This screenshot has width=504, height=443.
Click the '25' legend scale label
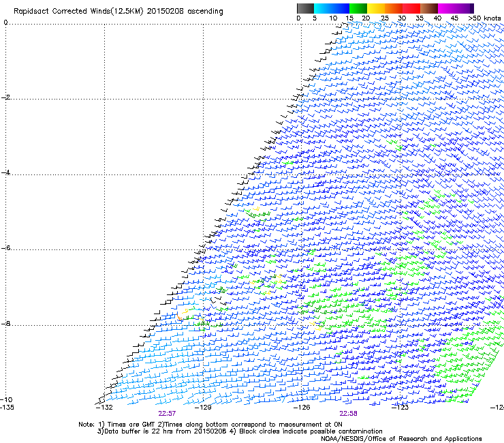(385, 18)
